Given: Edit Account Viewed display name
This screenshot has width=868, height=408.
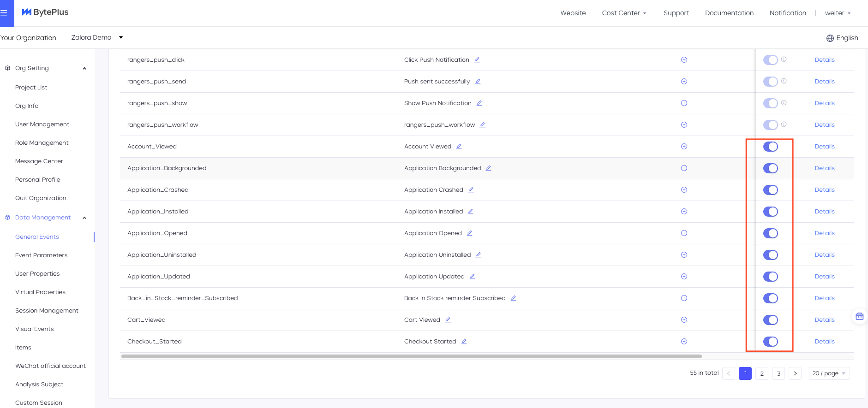Looking at the screenshot, I should pyautogui.click(x=459, y=147).
